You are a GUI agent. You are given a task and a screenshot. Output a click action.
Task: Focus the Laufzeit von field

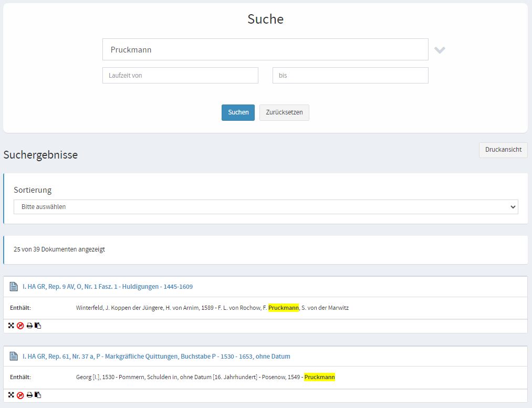(x=180, y=76)
